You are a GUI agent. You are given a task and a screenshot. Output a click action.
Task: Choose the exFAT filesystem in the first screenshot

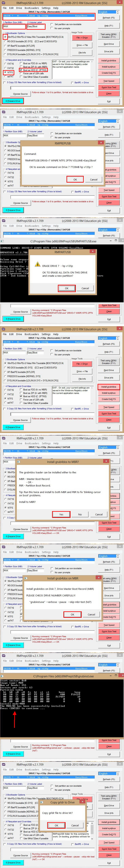[x=6, y=77]
